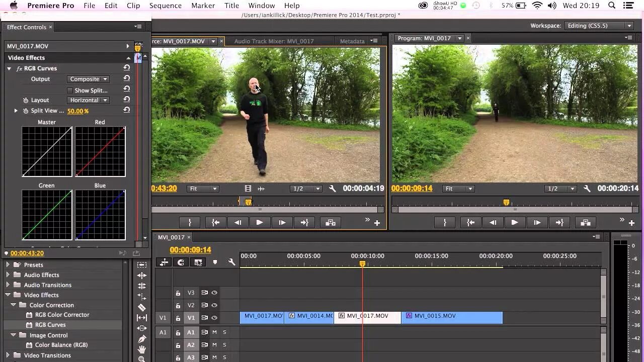The height and width of the screenshot is (362, 644).
Task: Select the Slip tool
Action: click(142, 318)
